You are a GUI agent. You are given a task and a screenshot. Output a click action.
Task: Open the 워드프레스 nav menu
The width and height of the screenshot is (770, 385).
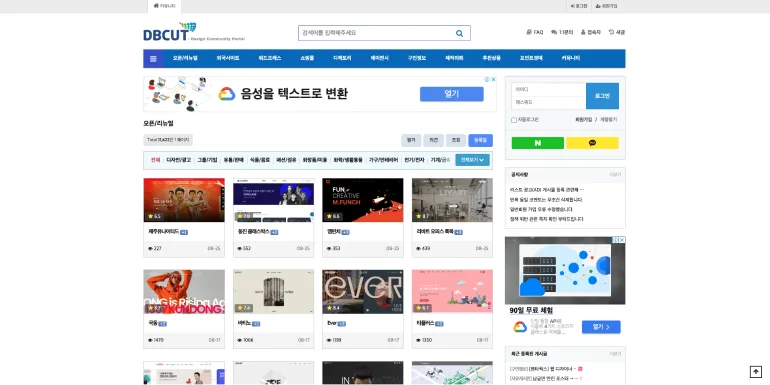click(270, 58)
